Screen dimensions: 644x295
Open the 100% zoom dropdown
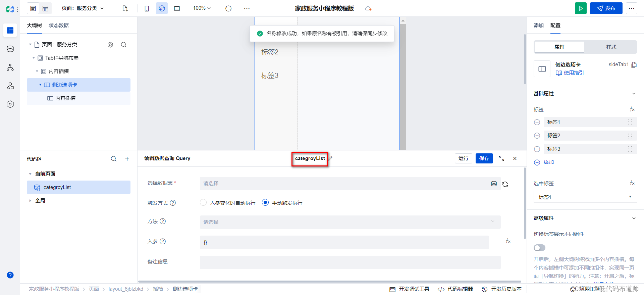202,8
